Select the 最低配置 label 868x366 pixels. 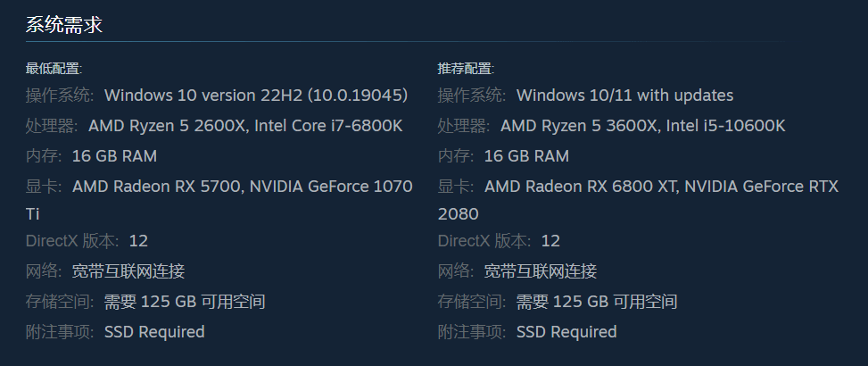pyautogui.click(x=54, y=69)
